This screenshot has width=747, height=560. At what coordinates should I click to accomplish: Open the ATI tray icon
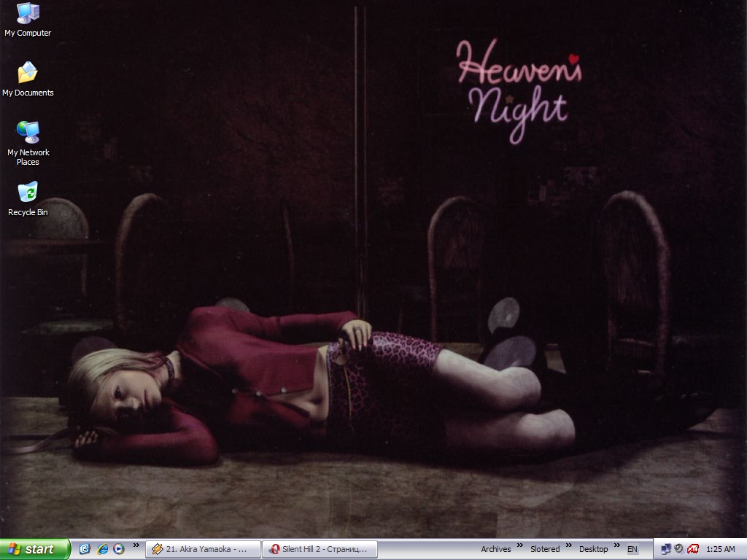click(x=693, y=549)
